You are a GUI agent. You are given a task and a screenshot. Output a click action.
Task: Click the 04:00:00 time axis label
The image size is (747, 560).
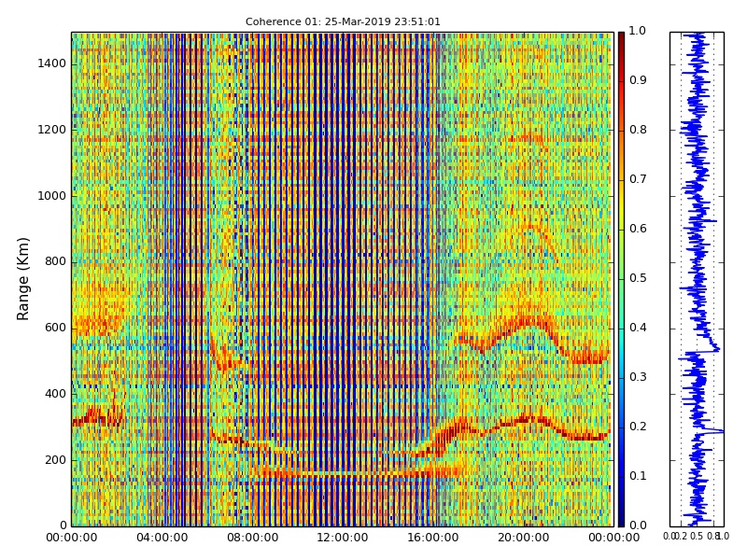tap(162, 538)
